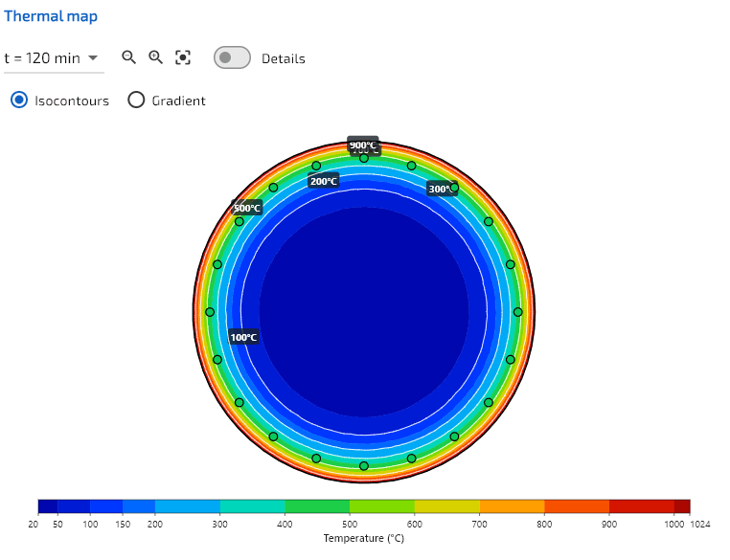Select the Isocontours radio button
Screen dimensions: 730x560
(x=19, y=100)
